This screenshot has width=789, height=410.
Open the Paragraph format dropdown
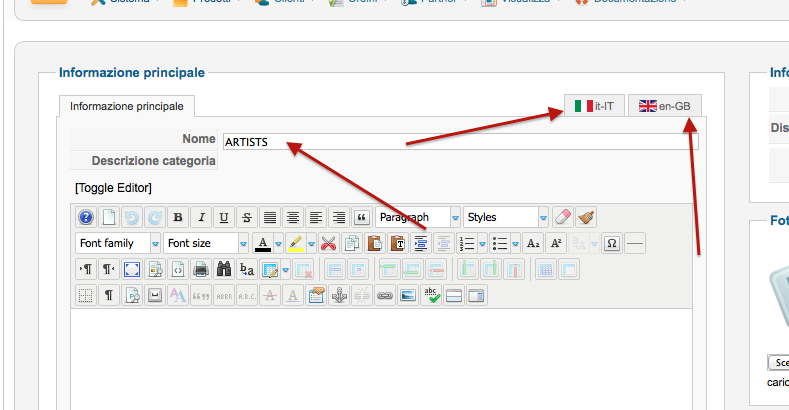418,217
